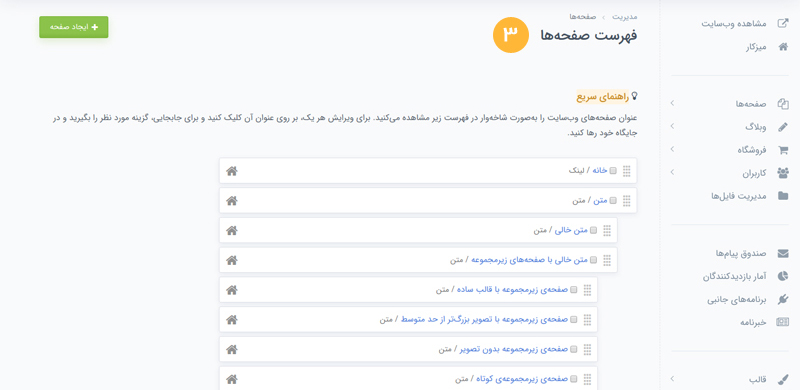Viewport: 800px width, 390px height.
Task: Click the green ایجاد صفحه button
Action: pyautogui.click(x=73, y=27)
